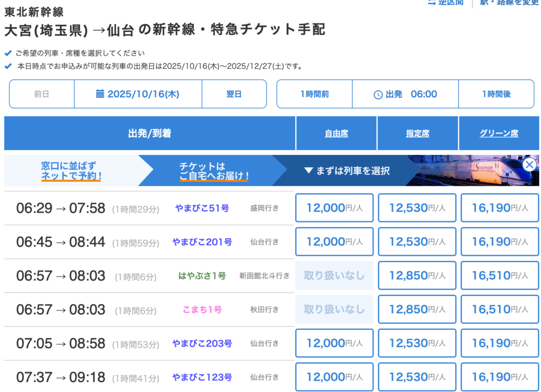Click the やまびこ123号 train name

[202, 377]
